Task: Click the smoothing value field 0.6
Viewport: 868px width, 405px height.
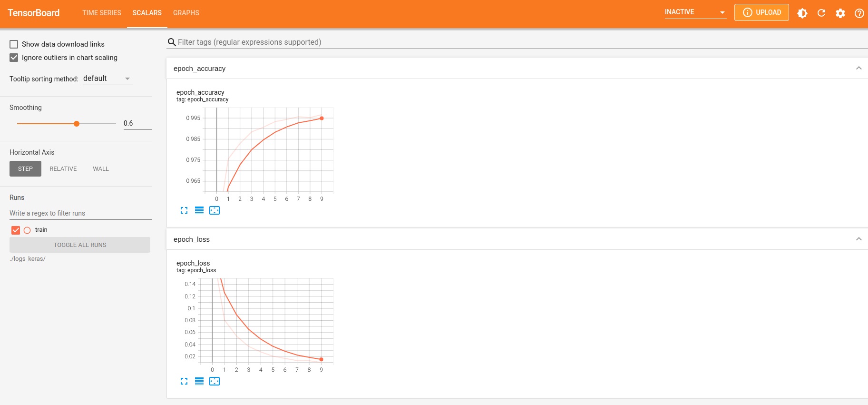Action: [138, 123]
